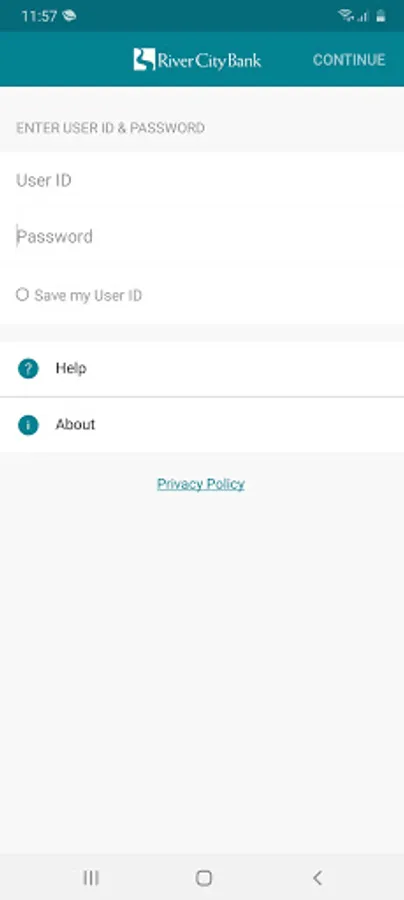404x900 pixels.
Task: Open the About menu row
Action: (202, 425)
